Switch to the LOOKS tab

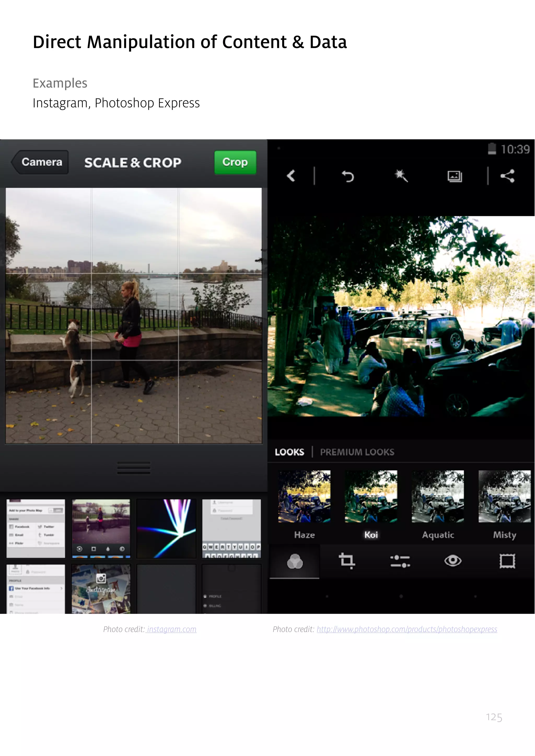pos(289,452)
